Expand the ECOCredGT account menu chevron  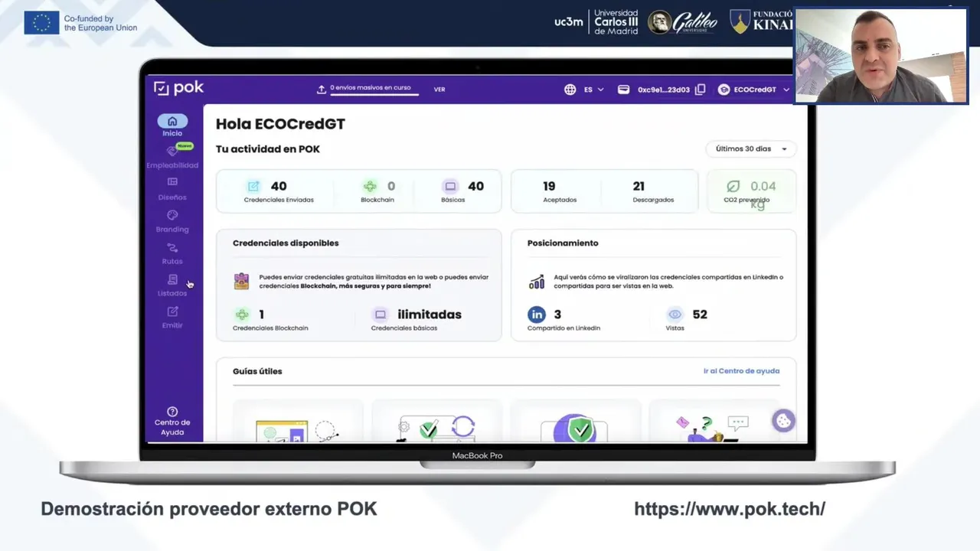click(786, 90)
